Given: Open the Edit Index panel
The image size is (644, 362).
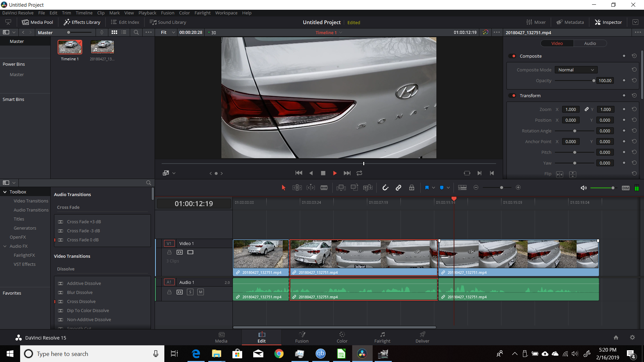Looking at the screenshot, I should [125, 22].
